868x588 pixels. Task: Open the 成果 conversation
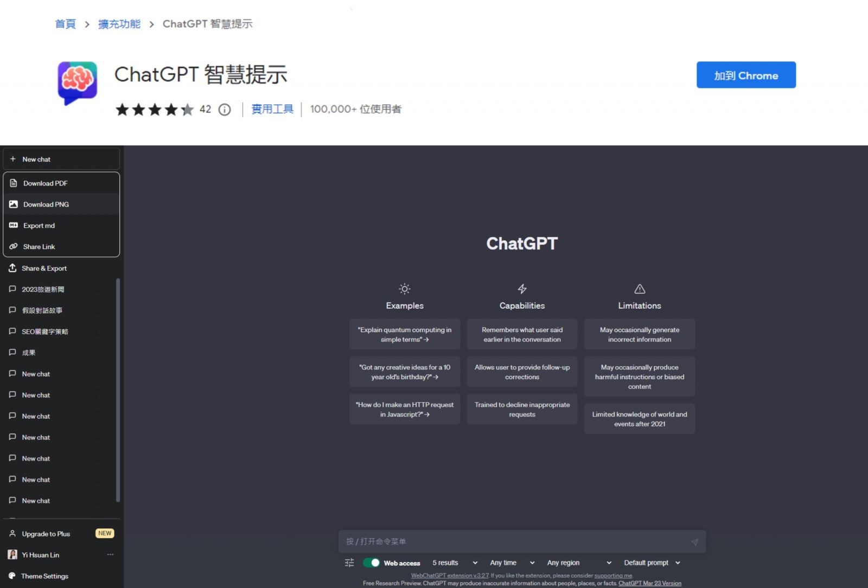59,353
